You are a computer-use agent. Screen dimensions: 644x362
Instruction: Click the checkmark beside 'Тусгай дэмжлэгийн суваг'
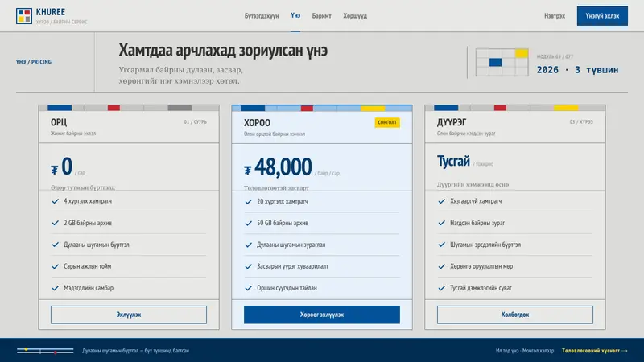[441, 288]
